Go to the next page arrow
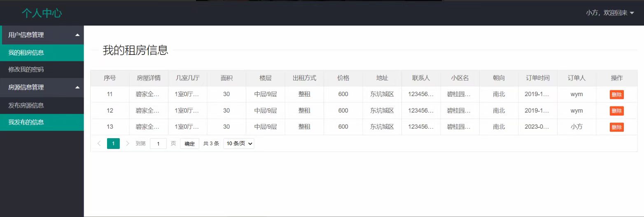644x217 pixels. tap(127, 144)
